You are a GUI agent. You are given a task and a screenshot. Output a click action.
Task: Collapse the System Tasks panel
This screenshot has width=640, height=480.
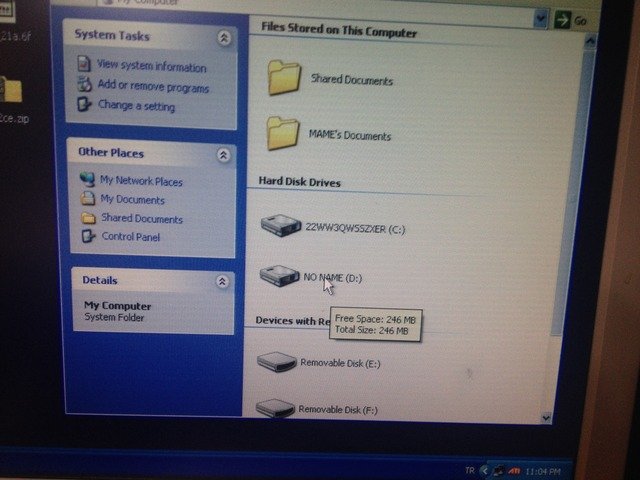point(223,39)
